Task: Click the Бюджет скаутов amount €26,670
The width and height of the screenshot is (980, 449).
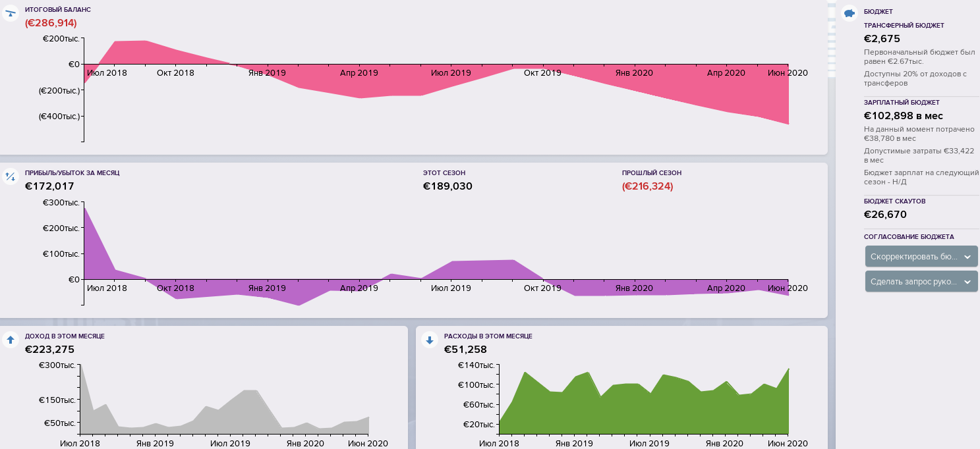Action: (885, 215)
